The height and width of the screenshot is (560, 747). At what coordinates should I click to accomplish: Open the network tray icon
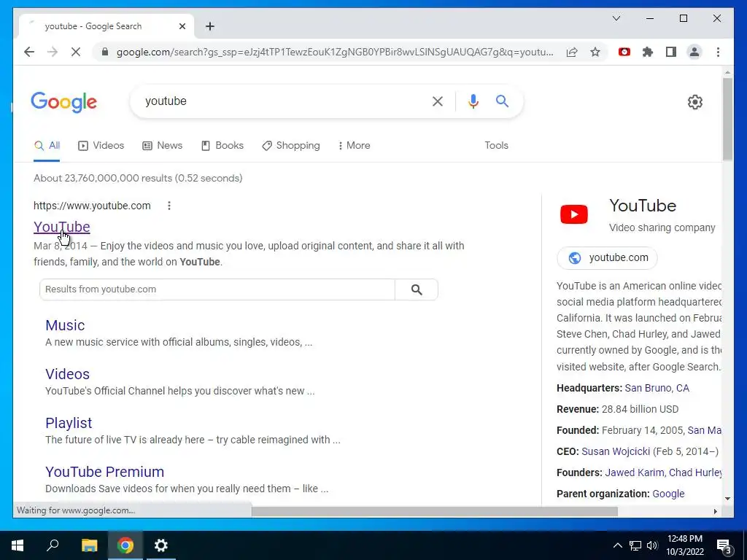click(635, 545)
